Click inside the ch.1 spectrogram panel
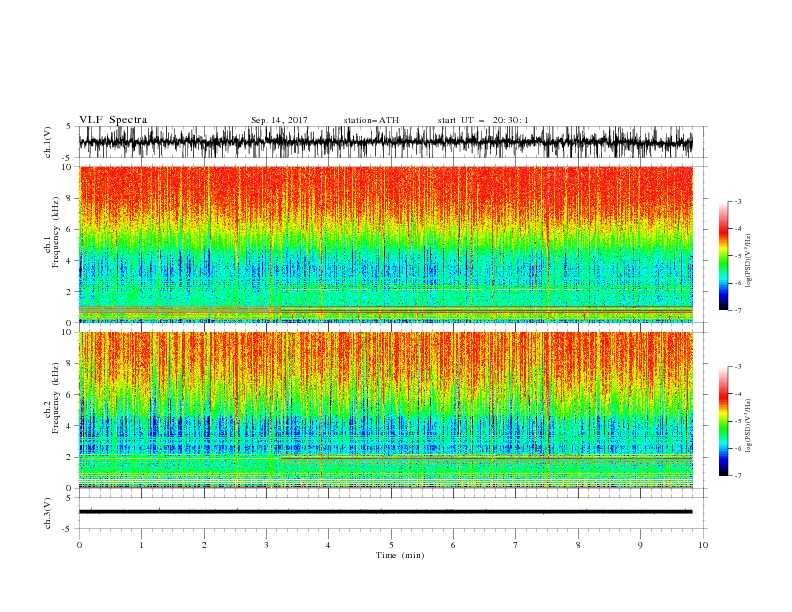 pos(385,244)
